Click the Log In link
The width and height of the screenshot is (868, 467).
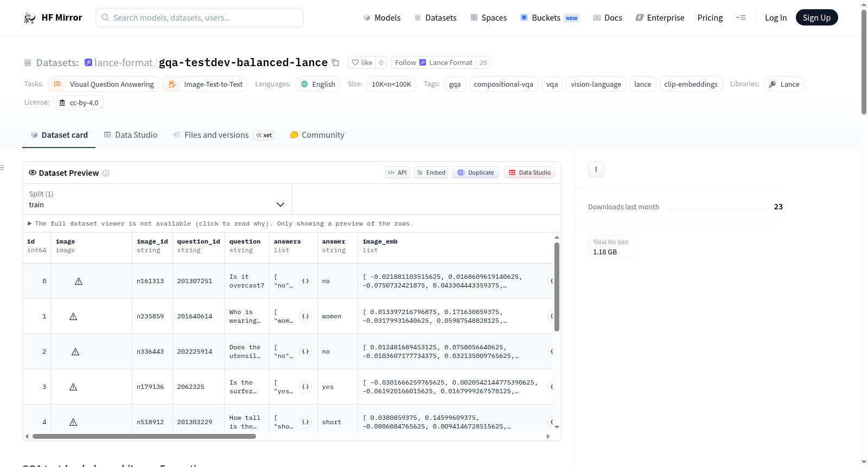point(776,18)
